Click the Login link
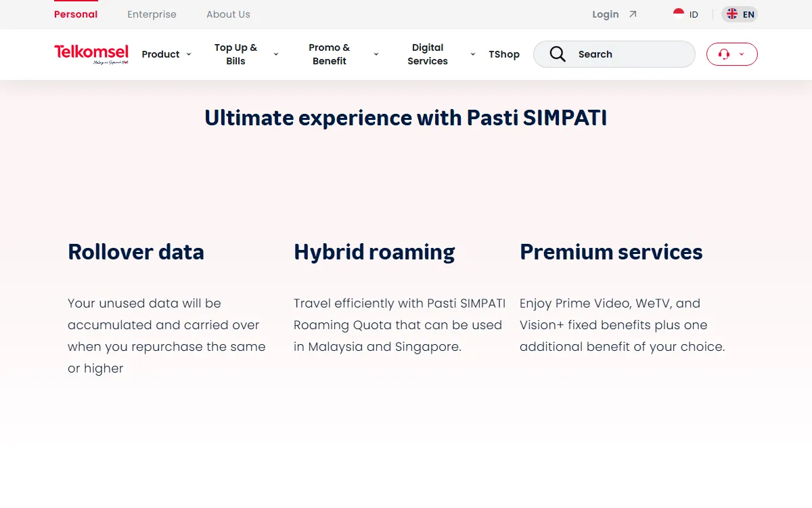812x508 pixels. (x=606, y=14)
